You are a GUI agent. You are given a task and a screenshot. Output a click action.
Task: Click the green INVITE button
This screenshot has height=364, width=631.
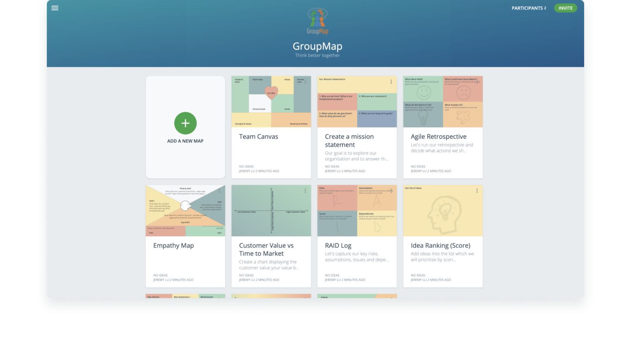(x=565, y=8)
